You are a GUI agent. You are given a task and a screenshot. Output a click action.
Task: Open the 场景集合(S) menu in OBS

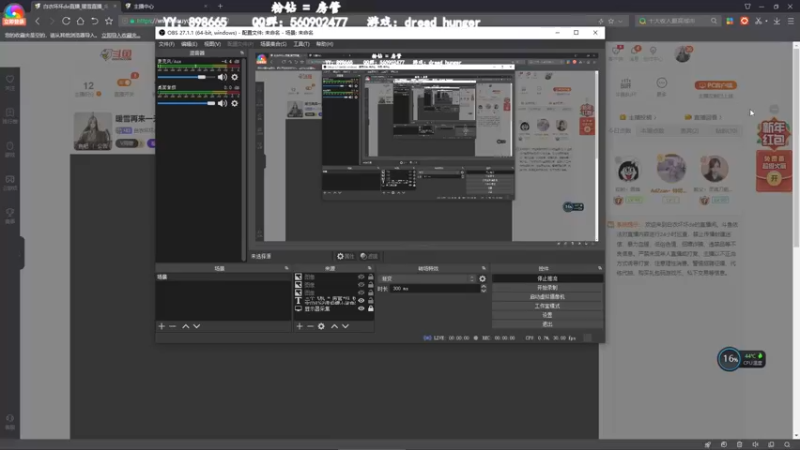(273, 44)
